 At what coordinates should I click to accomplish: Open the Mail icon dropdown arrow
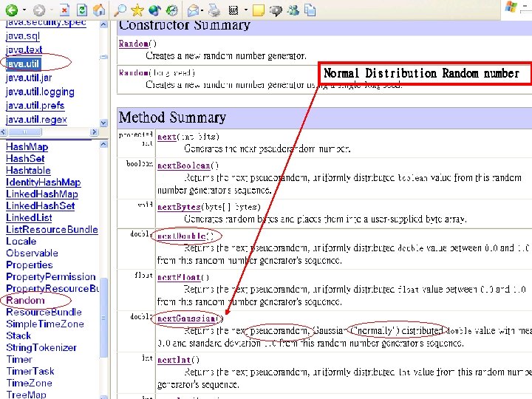pos(202,10)
